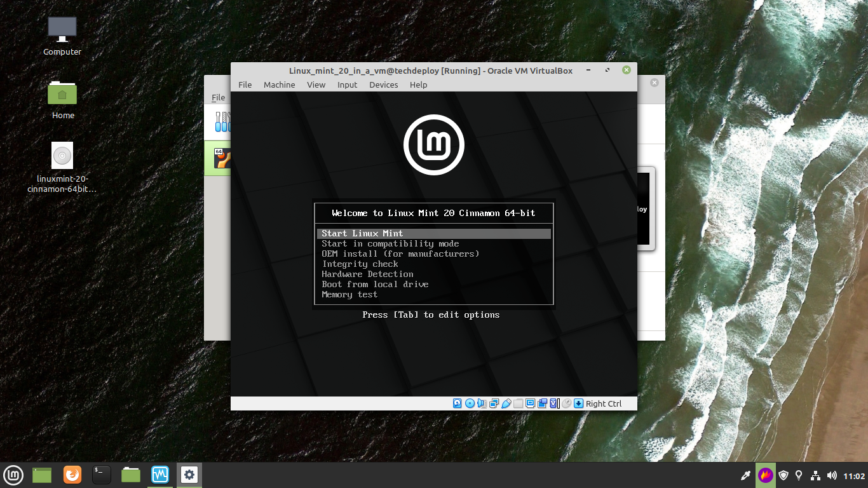This screenshot has height=488, width=868.
Task: Launch Terminal from the taskbar
Action: [x=102, y=475]
